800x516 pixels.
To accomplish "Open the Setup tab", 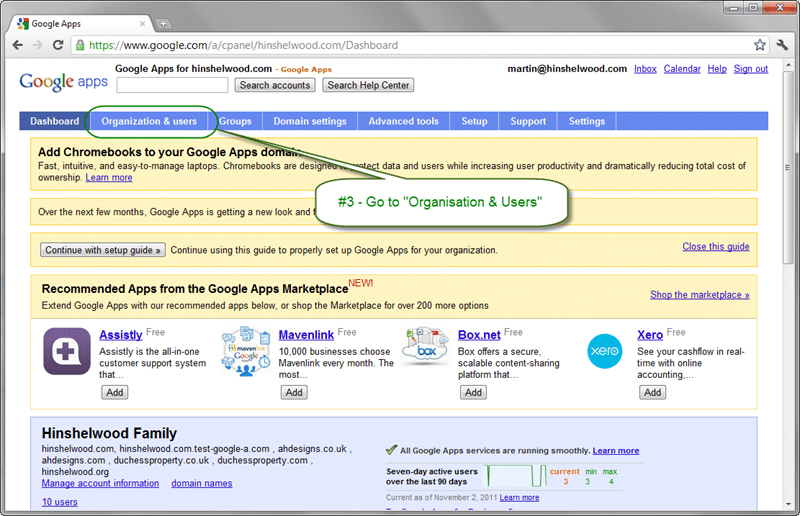I will [x=474, y=121].
